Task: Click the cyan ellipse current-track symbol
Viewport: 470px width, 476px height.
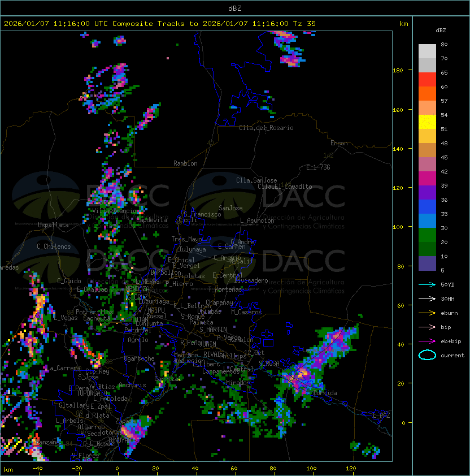Action: [427, 355]
